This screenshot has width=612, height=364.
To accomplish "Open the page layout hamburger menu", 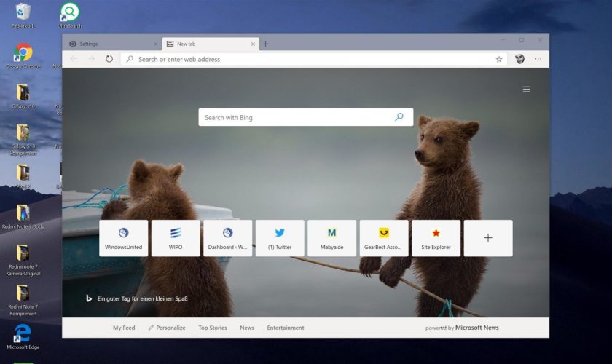I will pyautogui.click(x=526, y=90).
